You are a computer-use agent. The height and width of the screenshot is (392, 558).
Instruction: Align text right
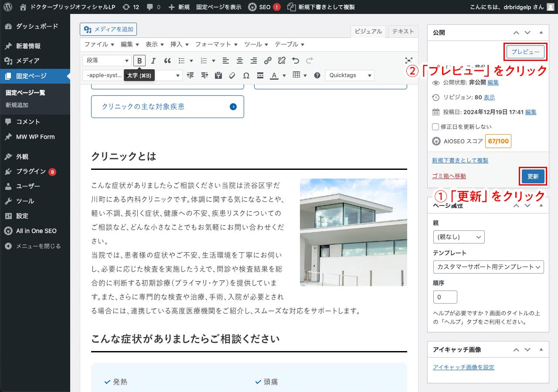click(x=254, y=61)
